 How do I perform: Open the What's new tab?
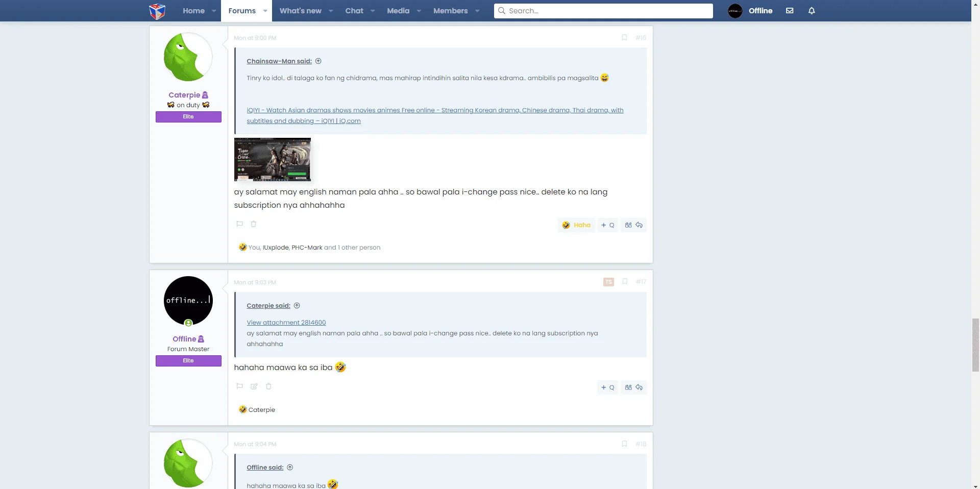click(301, 11)
